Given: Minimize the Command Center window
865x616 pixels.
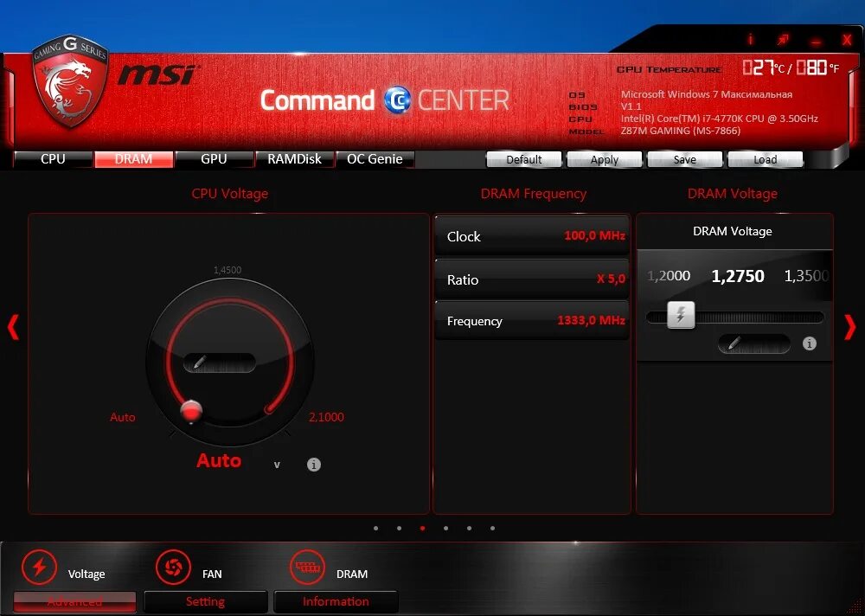Looking at the screenshot, I should pyautogui.click(x=816, y=41).
